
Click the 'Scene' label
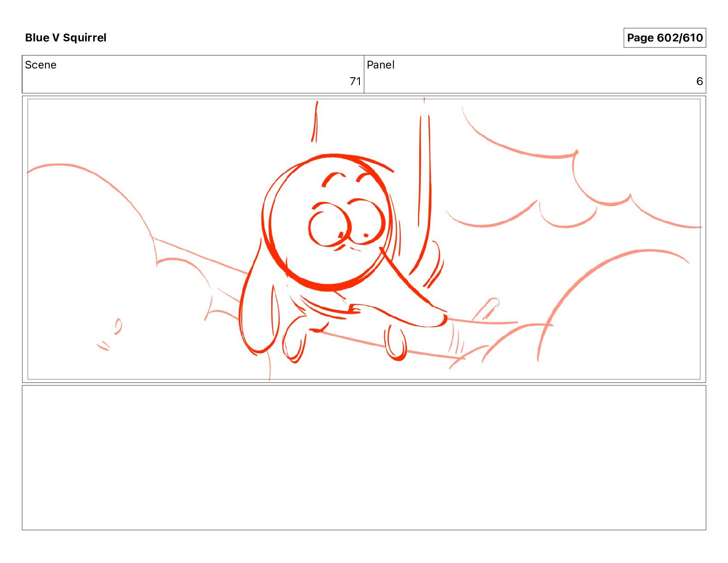click(x=40, y=65)
